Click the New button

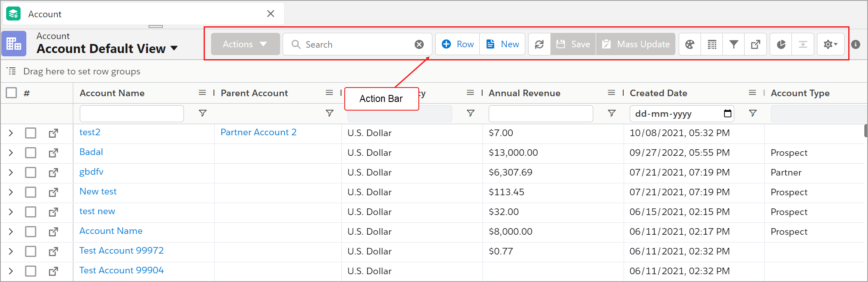pyautogui.click(x=502, y=44)
